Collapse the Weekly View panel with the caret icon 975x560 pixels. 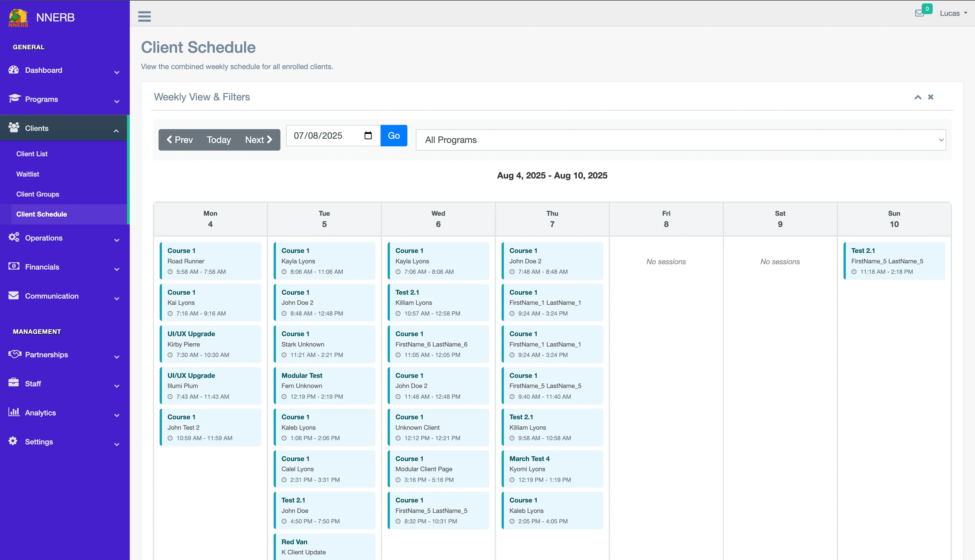pos(918,97)
